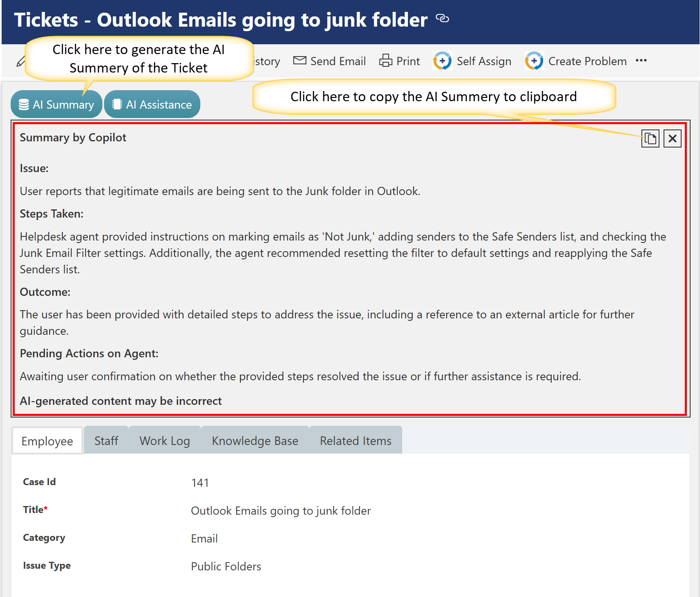The image size is (700, 597).
Task: Click the Print printer icon
Action: pyautogui.click(x=385, y=61)
